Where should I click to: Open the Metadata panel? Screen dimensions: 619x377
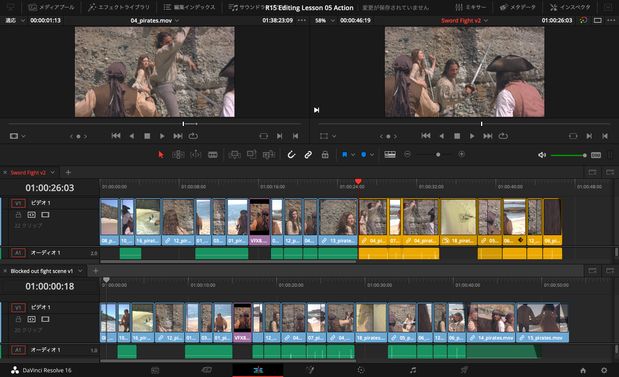click(518, 7)
